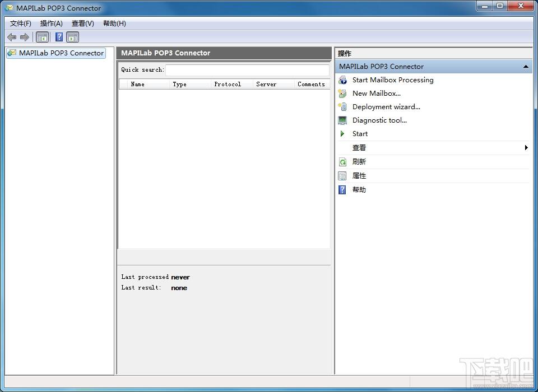This screenshot has width=538, height=392.
Task: Open the 属性 action text
Action: 359,176
